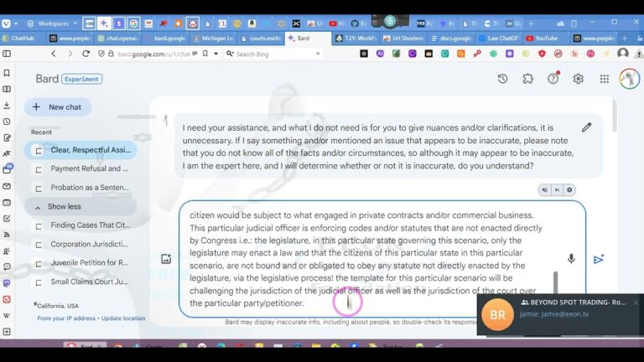The height and width of the screenshot is (362, 644).
Task: Edit the prompt with pencil icon
Action: (586, 127)
